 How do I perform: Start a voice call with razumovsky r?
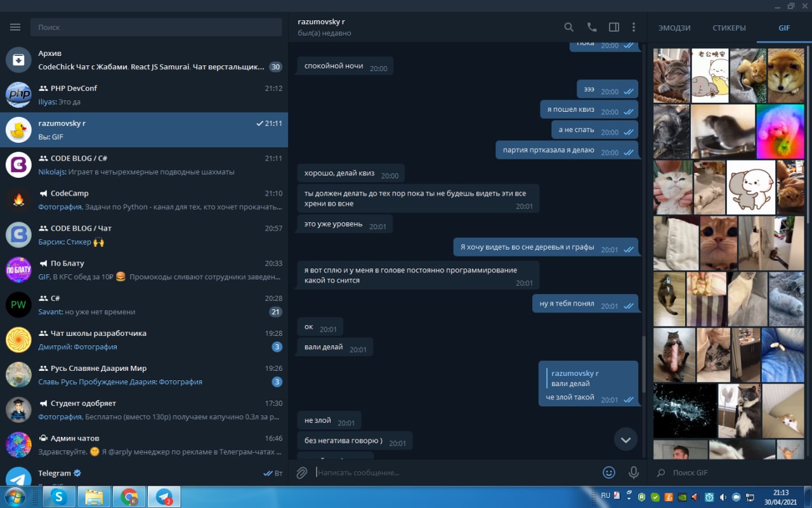pos(592,27)
